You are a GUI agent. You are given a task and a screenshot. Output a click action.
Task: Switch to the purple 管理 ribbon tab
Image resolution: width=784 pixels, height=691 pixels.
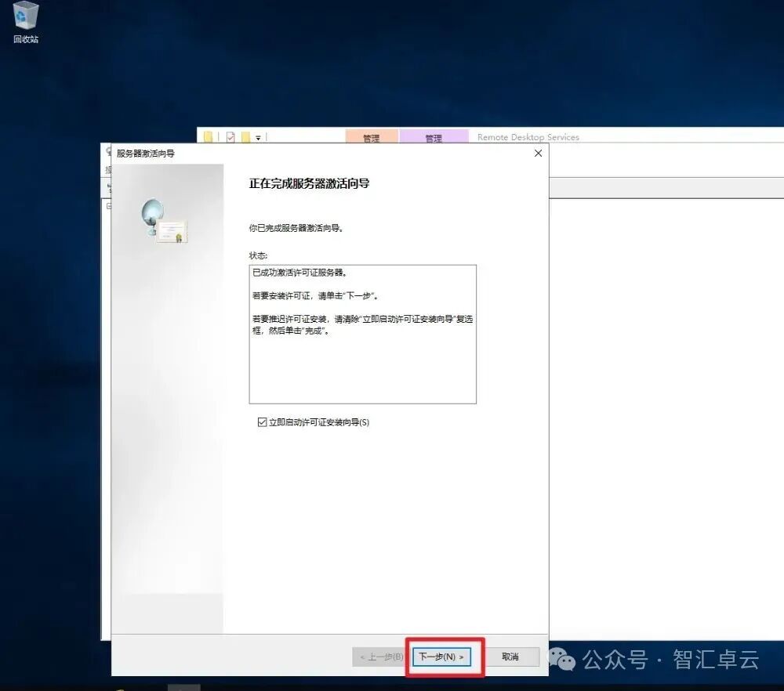click(434, 136)
